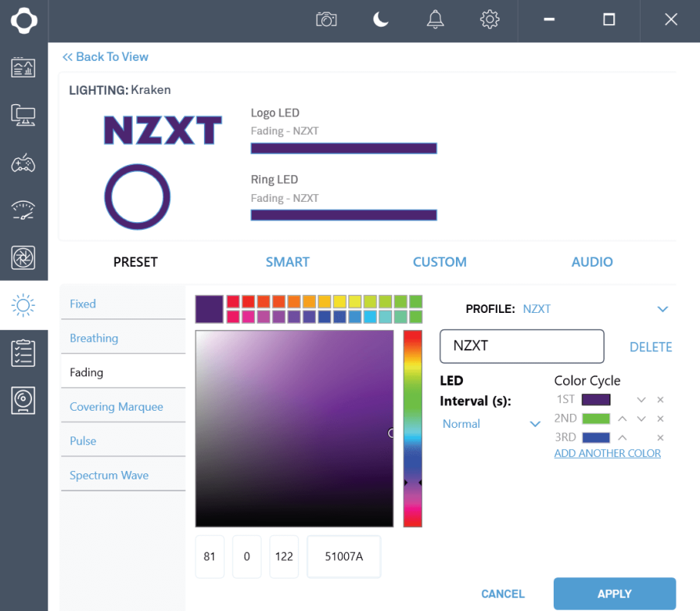Open the games controller sidebar icon
700x611 pixels.
(23, 163)
